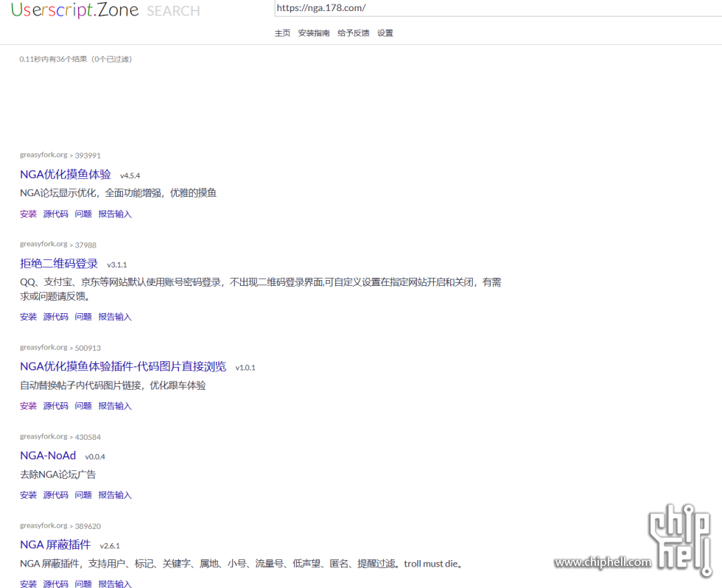Click the greasyfork.org > 430584 source text
Screen dimensions: 722x588
60,436
